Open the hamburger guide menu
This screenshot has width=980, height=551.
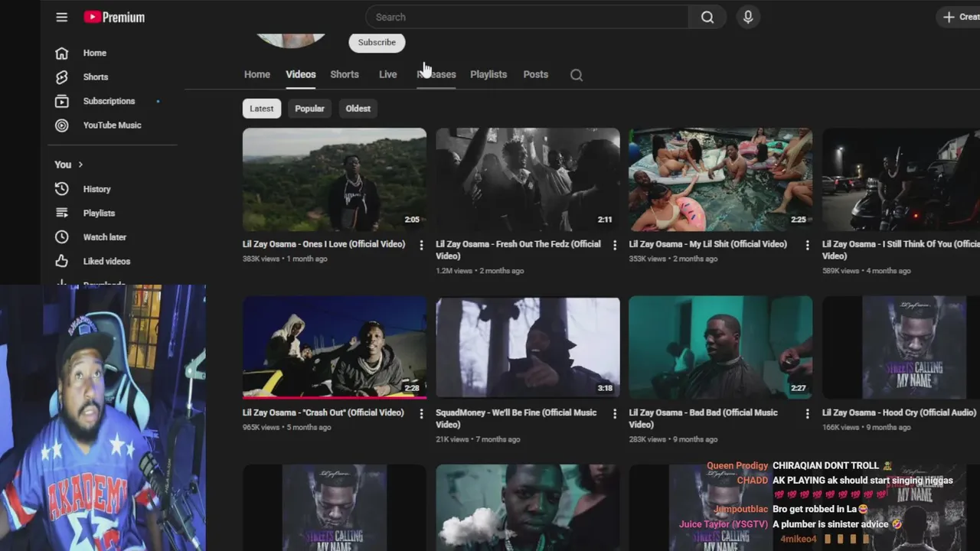click(62, 17)
